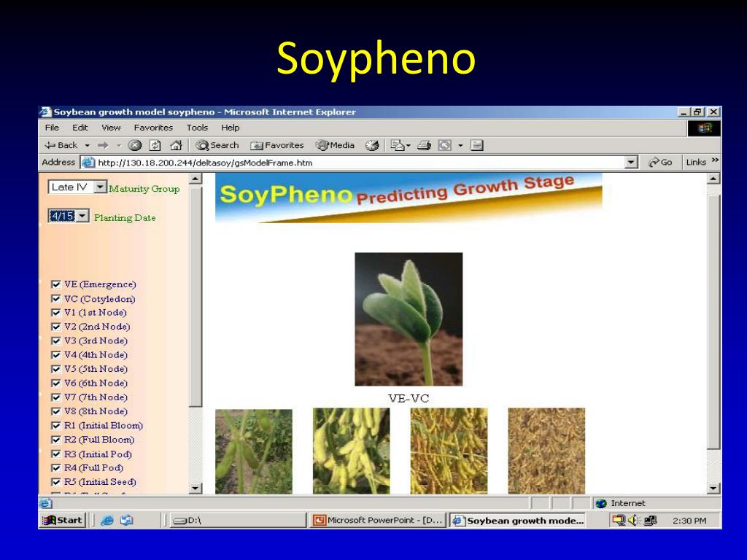This screenshot has height=560, width=747.
Task: Open the Favorites menu
Action: 153,128
